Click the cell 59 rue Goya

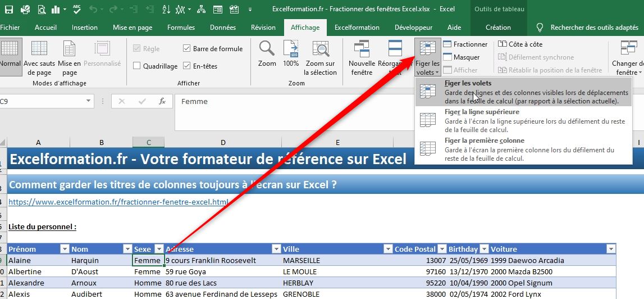tap(223, 271)
